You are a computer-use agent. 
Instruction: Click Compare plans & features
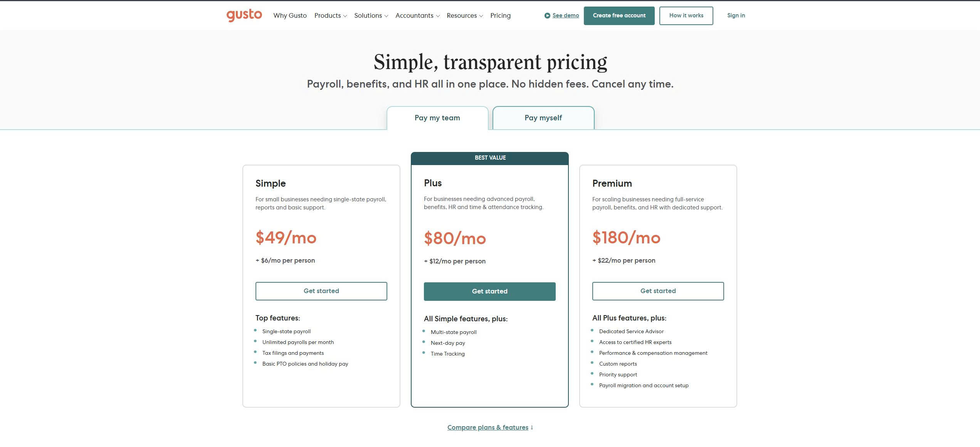(x=488, y=427)
